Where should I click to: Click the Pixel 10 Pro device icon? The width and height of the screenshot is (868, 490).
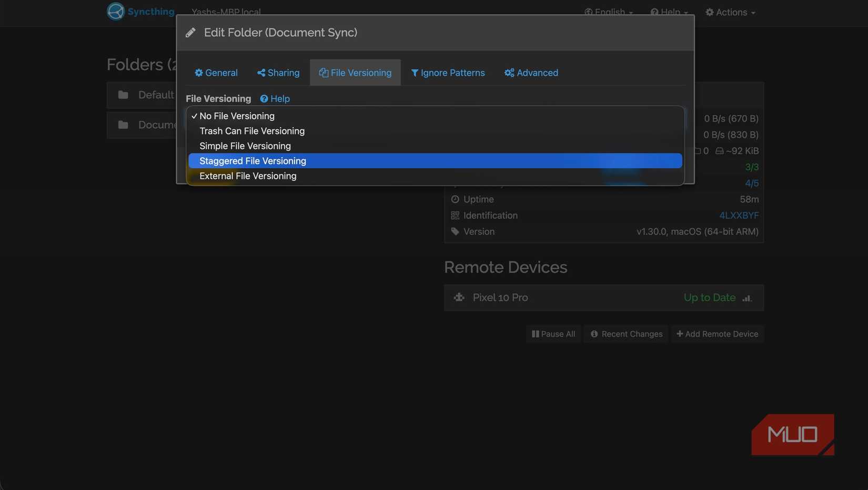coord(459,298)
